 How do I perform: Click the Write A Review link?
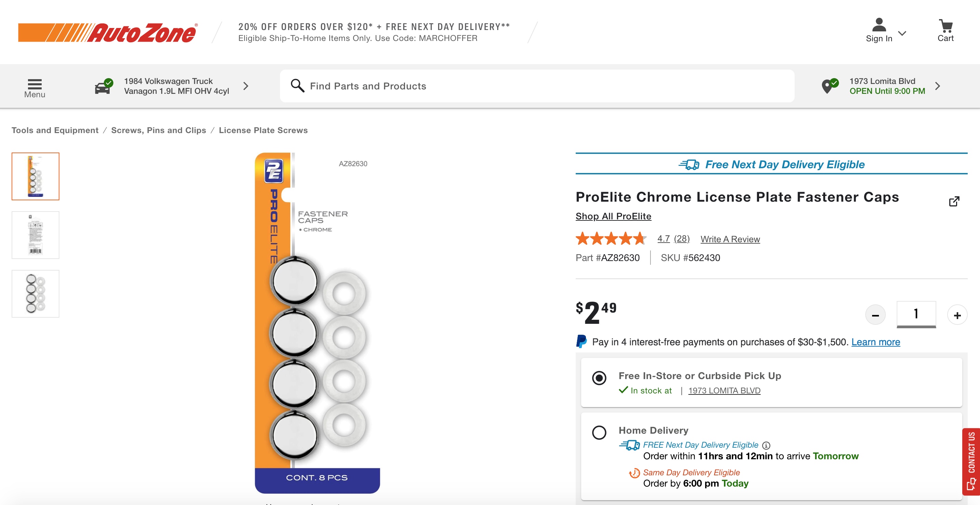[730, 239]
